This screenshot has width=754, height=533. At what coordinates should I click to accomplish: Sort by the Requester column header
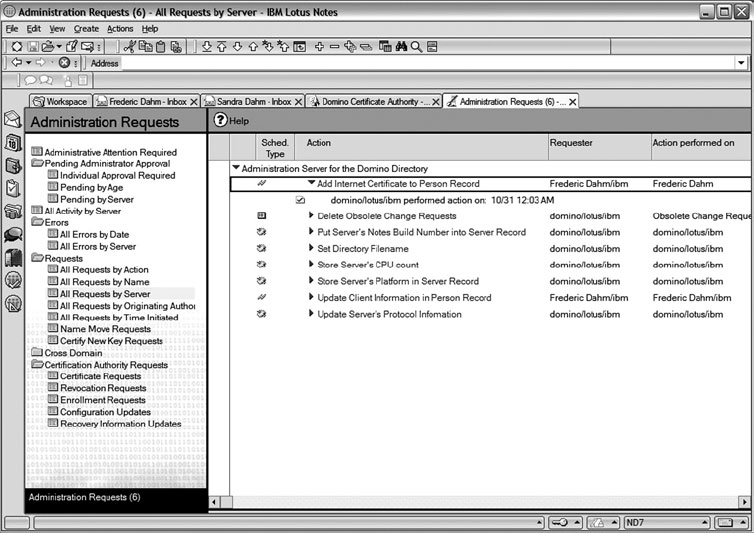599,147
